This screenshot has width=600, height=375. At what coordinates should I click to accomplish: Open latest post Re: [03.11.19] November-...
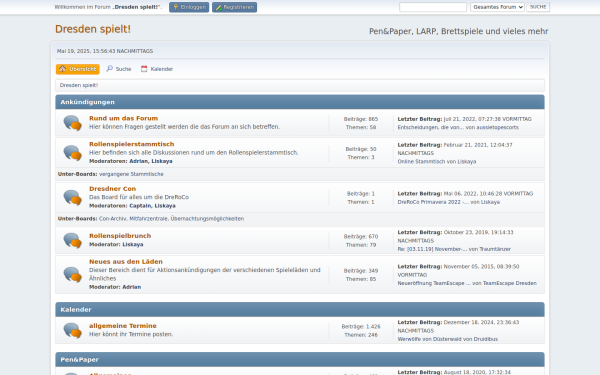pyautogui.click(x=432, y=249)
